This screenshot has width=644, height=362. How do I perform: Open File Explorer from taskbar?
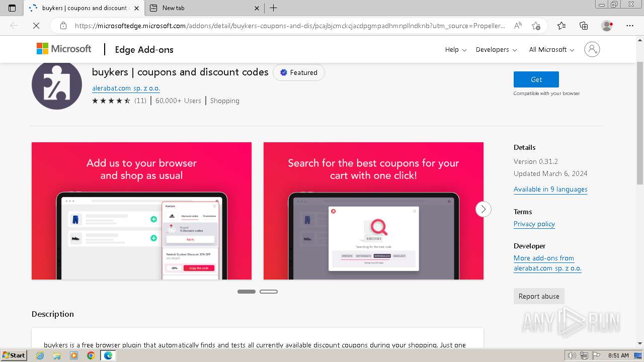(x=57, y=355)
